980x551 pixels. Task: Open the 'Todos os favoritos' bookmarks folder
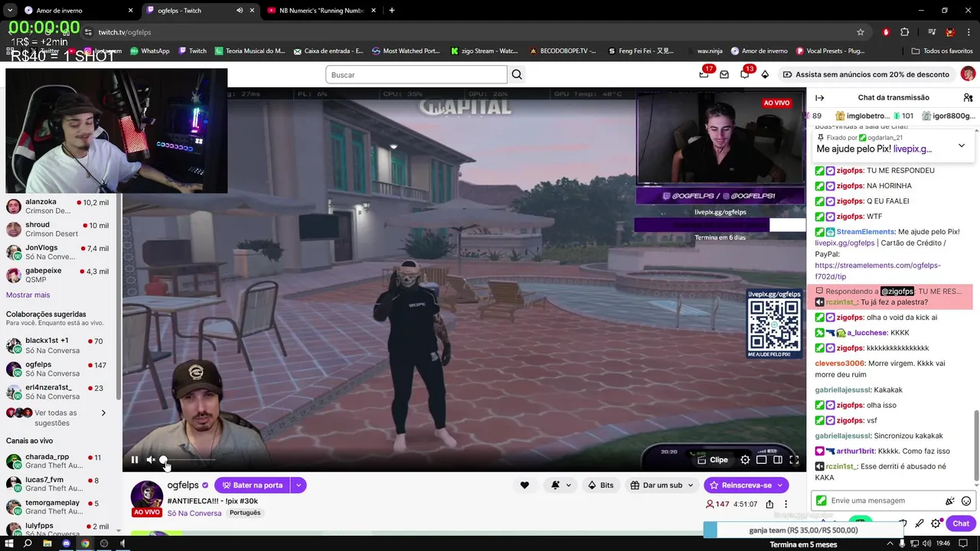942,51
